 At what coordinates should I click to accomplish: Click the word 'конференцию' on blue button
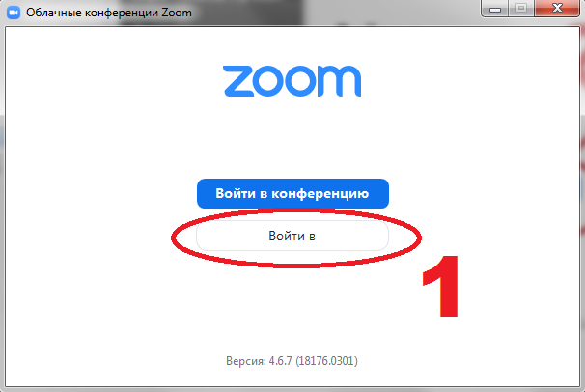coord(320,194)
